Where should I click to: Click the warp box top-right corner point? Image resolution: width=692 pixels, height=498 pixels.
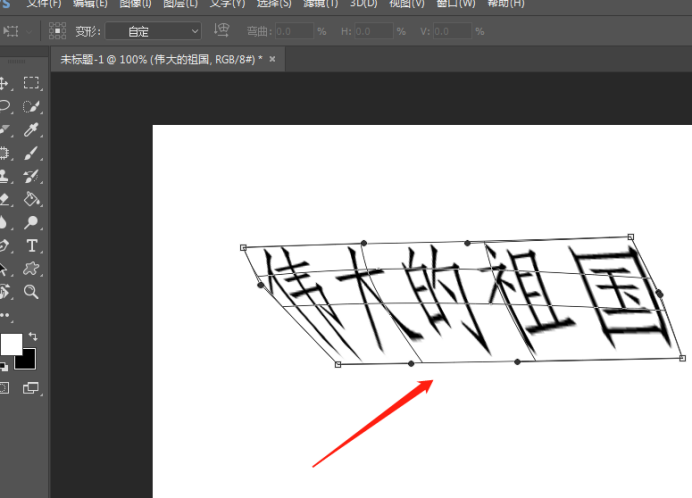click(631, 237)
